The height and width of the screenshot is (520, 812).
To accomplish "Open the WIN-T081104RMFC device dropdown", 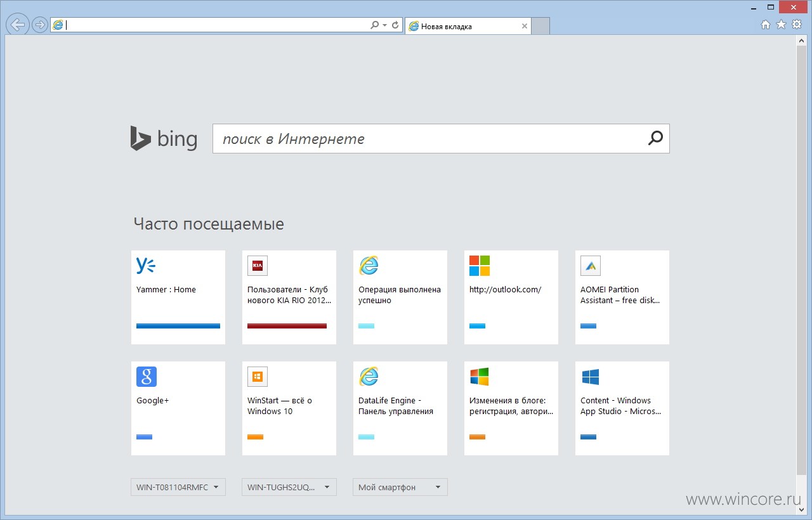I will 178,487.
